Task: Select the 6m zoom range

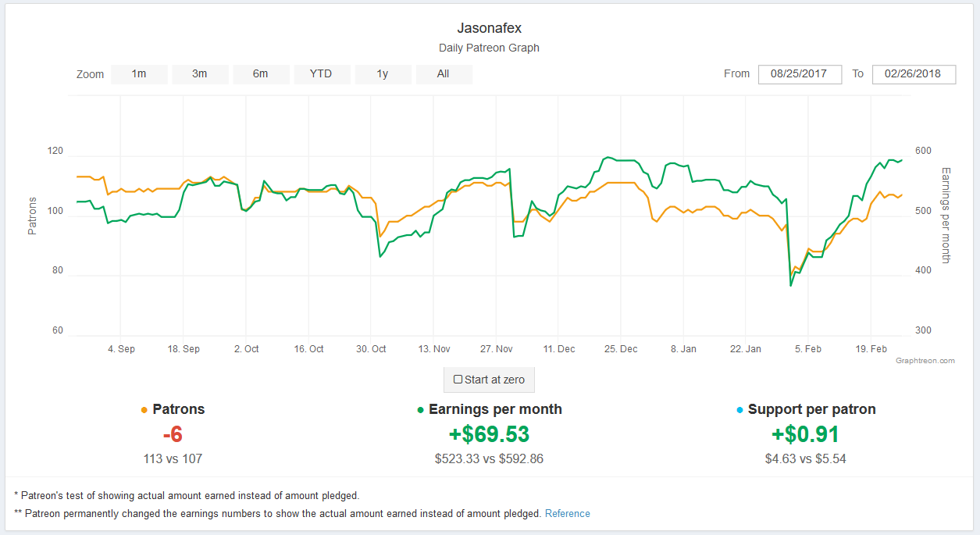Action: tap(261, 74)
